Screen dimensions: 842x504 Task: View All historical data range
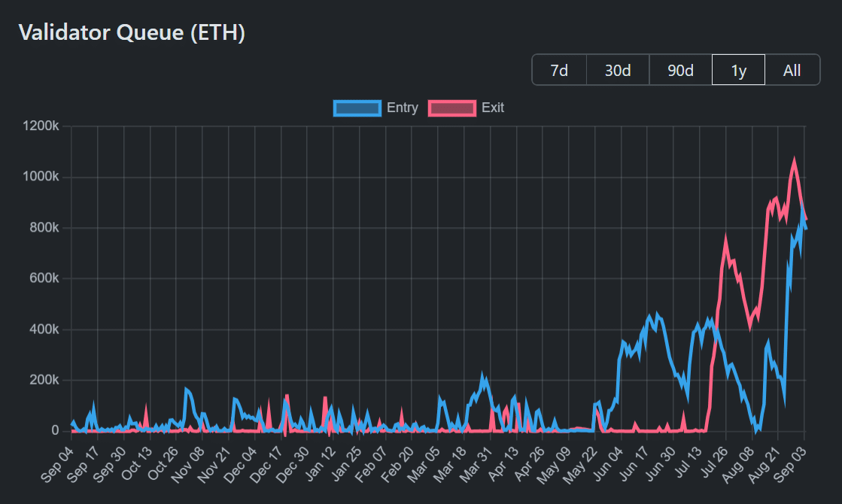(x=792, y=70)
